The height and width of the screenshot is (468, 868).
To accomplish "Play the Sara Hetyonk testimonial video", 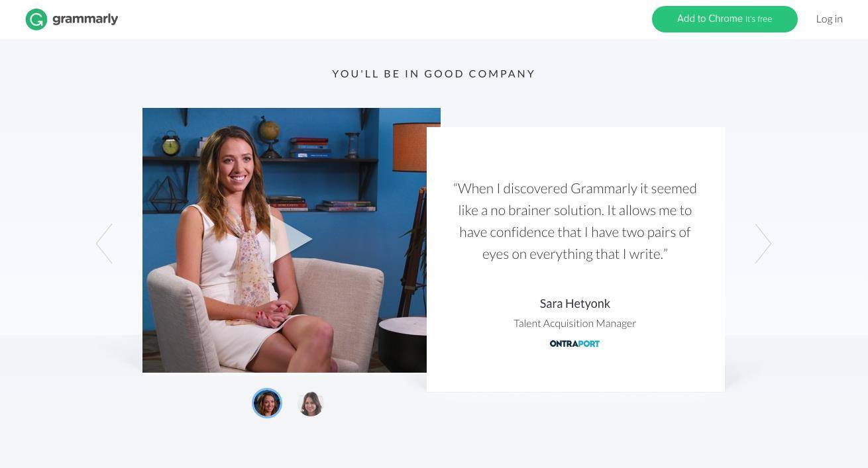I will click(x=291, y=240).
